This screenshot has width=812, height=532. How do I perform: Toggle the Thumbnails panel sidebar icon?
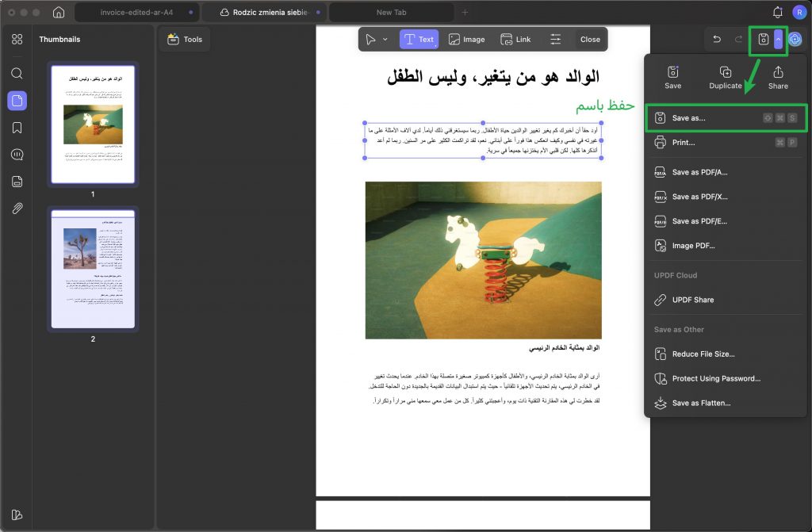17,101
